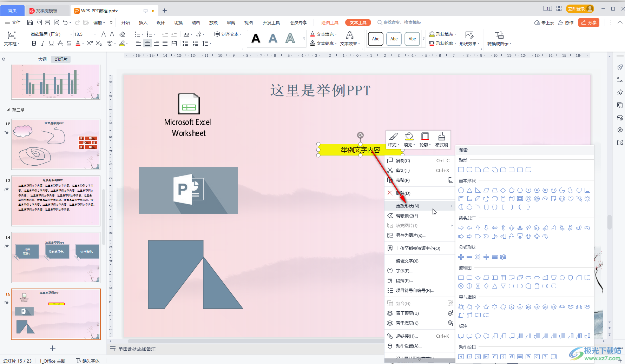
Task: Choose the rectangle shape under 矩形
Action: coord(461,170)
